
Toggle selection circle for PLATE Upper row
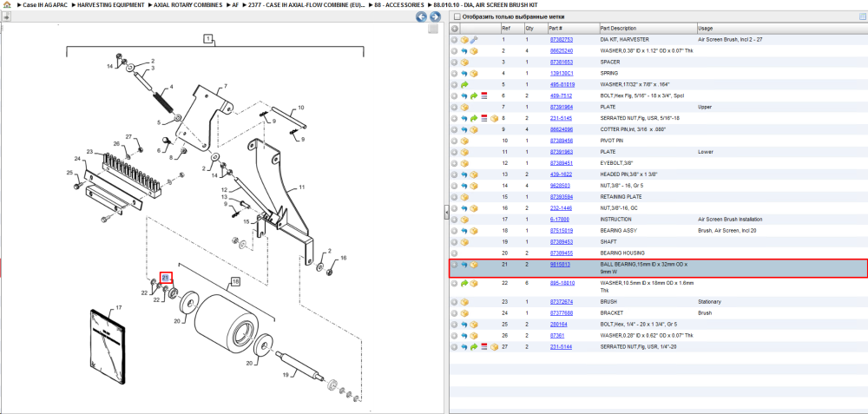455,107
